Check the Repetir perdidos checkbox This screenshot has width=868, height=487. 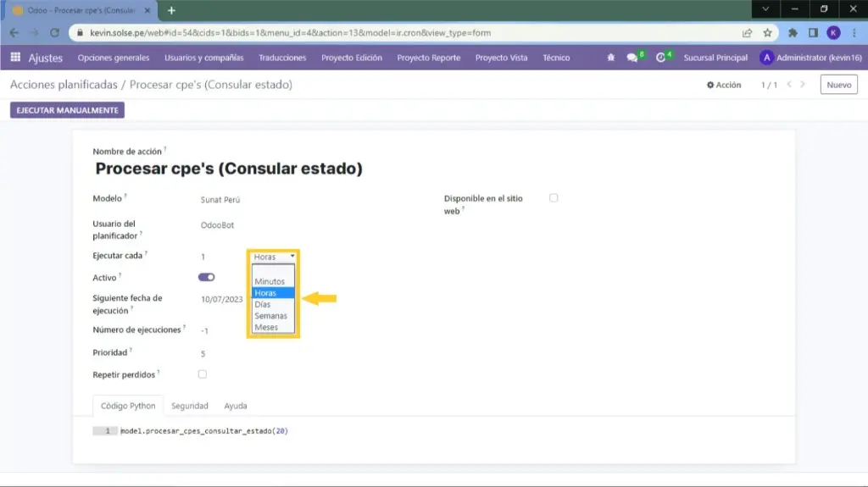pyautogui.click(x=202, y=374)
